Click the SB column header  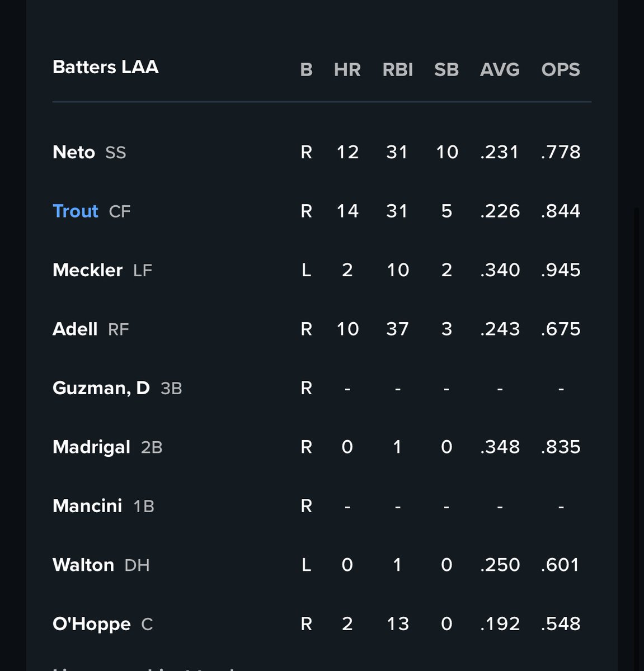click(x=446, y=69)
